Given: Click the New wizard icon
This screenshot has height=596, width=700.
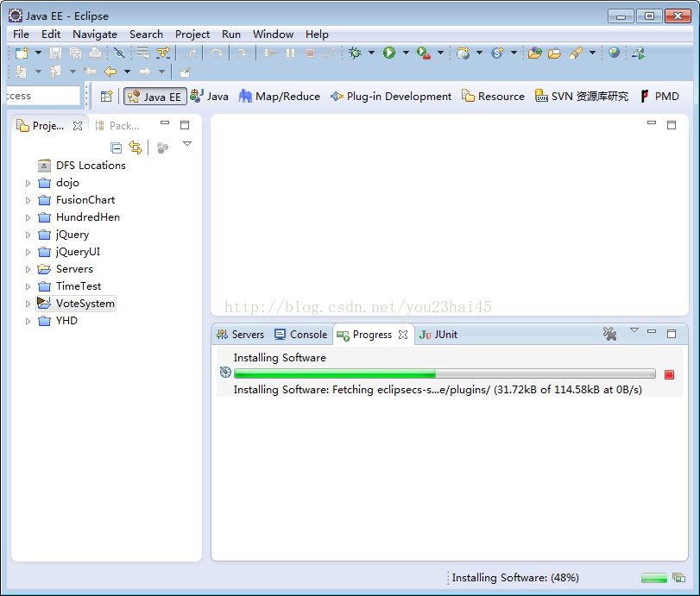Looking at the screenshot, I should click(22, 53).
